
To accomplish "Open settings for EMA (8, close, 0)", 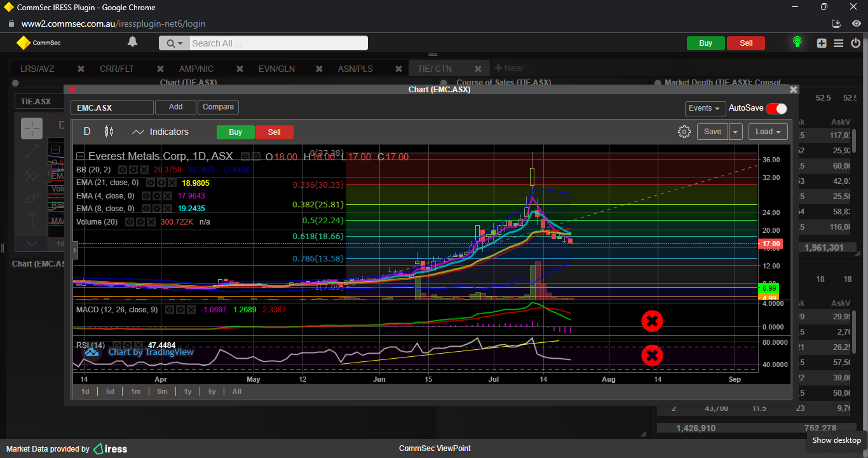I will coord(156,209).
